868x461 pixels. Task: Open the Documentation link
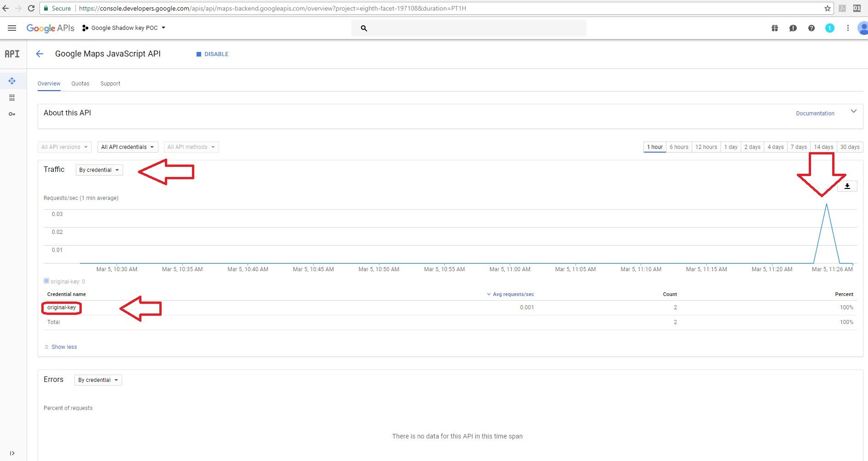point(815,114)
